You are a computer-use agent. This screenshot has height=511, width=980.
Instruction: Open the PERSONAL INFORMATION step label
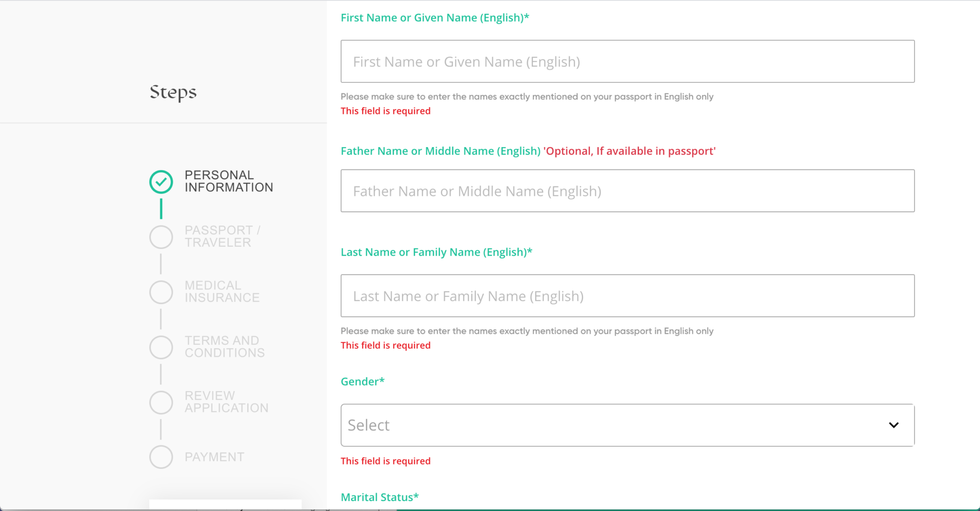(229, 182)
